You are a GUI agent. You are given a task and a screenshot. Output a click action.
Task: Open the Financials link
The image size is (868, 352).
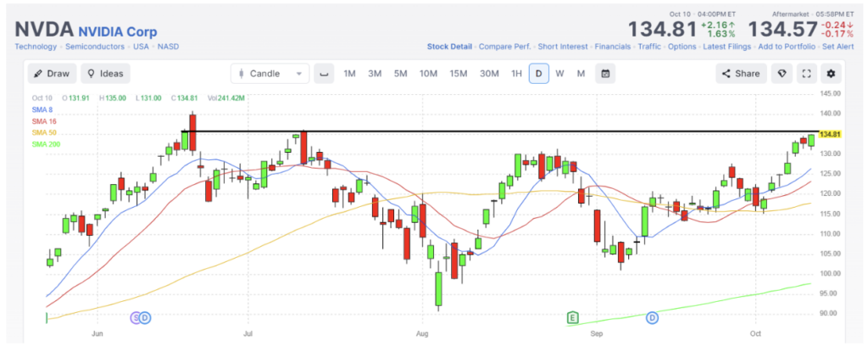point(612,47)
